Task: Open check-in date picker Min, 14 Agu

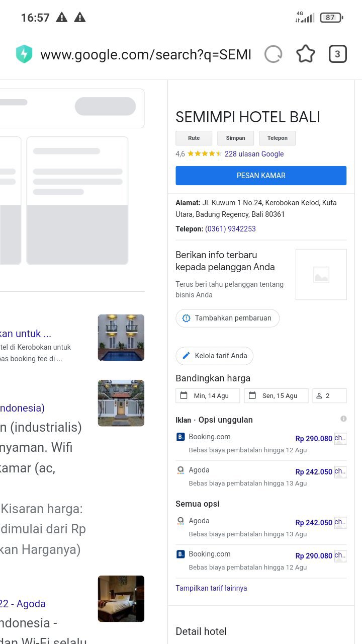Action: tap(208, 396)
